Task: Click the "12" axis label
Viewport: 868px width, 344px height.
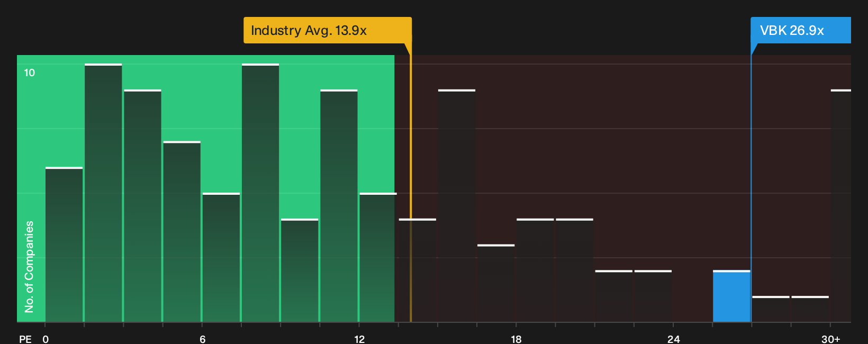Action: 359,339
